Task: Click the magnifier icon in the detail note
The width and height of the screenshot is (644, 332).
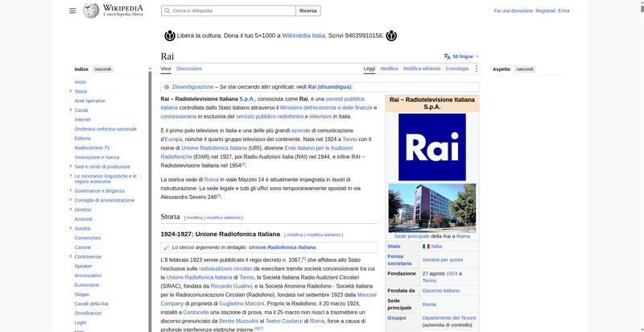Action: 167,247
